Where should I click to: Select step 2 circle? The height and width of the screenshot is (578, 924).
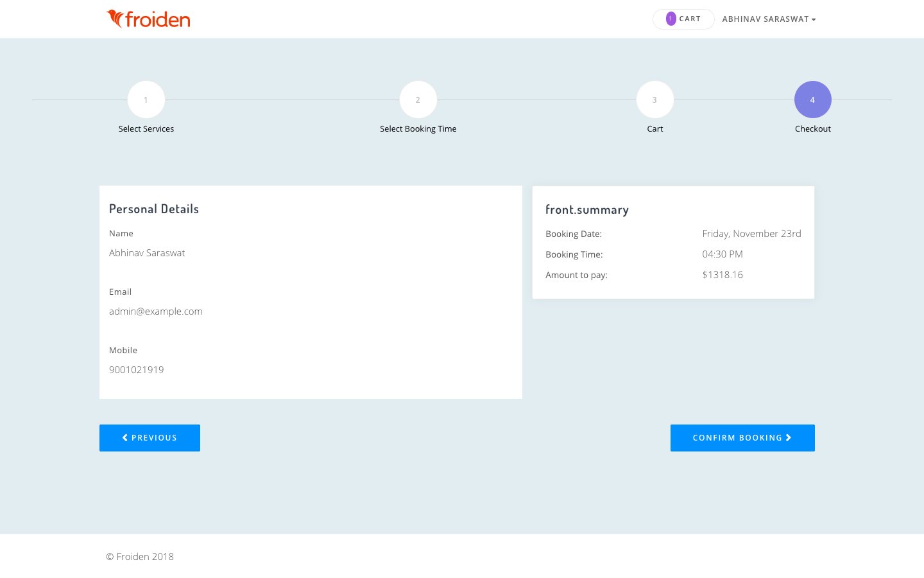[418, 100]
